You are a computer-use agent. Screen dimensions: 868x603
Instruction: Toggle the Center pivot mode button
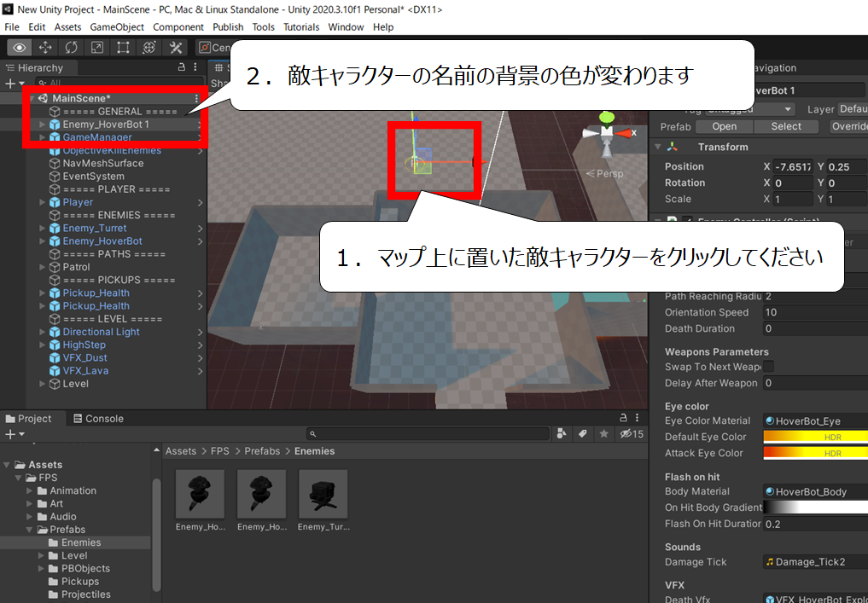(213, 48)
